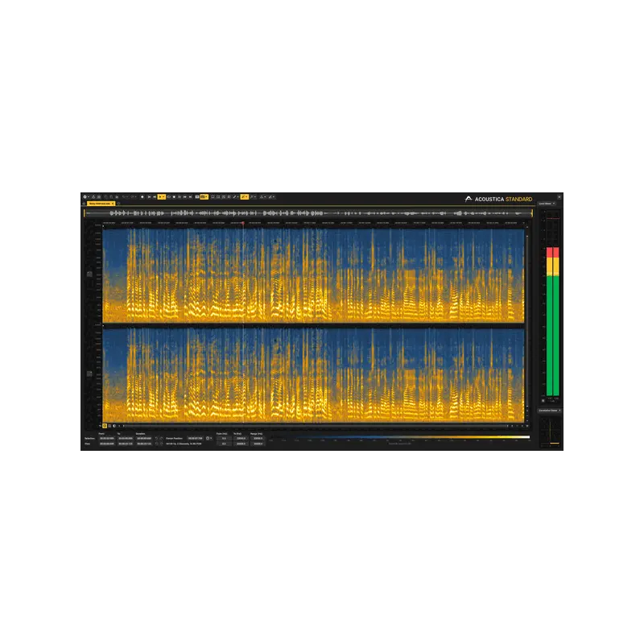Toggle the top channel icon

[89, 274]
